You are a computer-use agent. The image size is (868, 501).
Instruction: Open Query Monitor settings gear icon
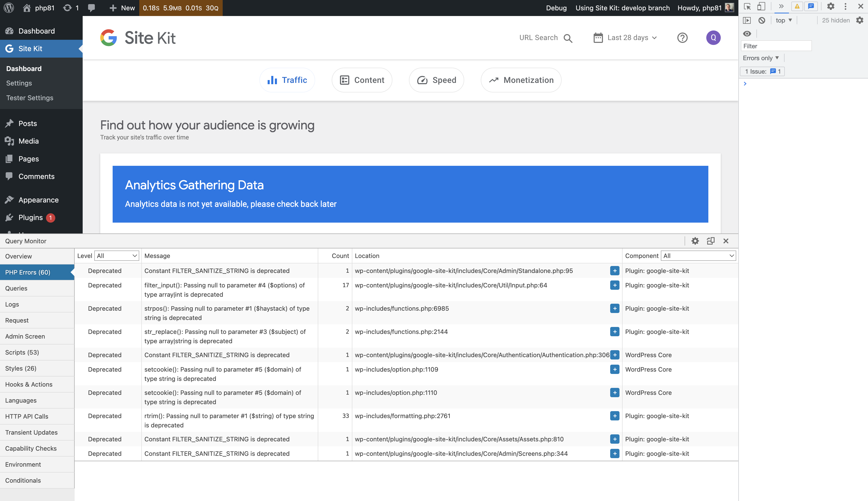(x=695, y=241)
